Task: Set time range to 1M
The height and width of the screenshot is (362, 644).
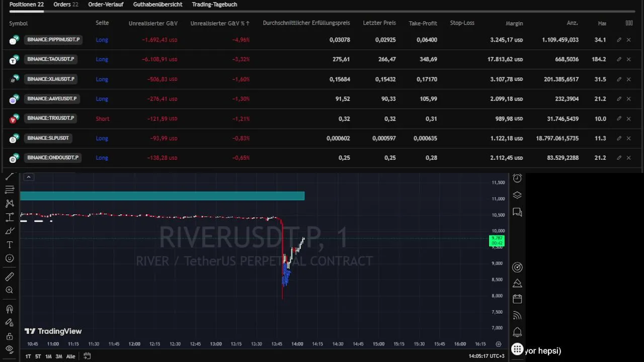Action: tap(48, 356)
